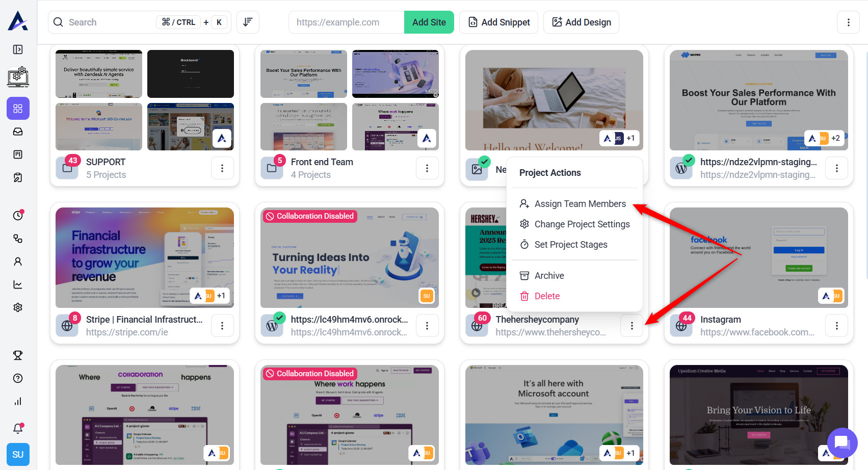Open the inbox icon in sidebar
Screen dimensions: 868x470
[18, 132]
